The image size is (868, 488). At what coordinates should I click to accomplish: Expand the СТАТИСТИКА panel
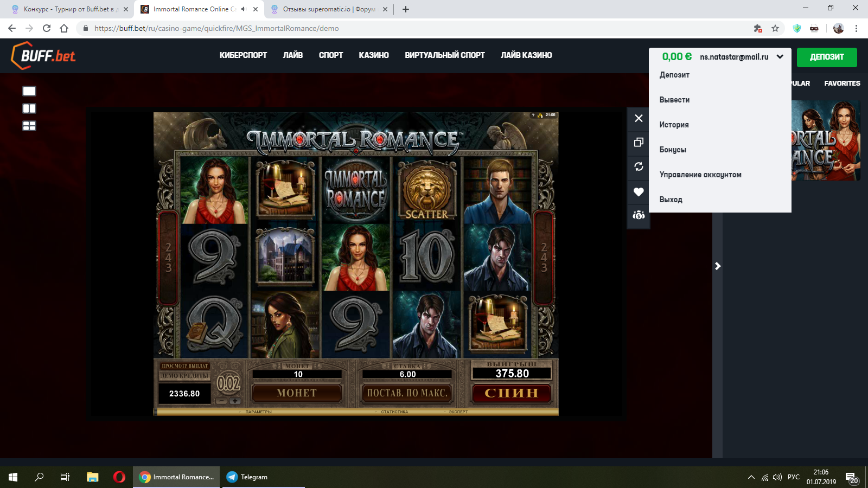coord(394,412)
